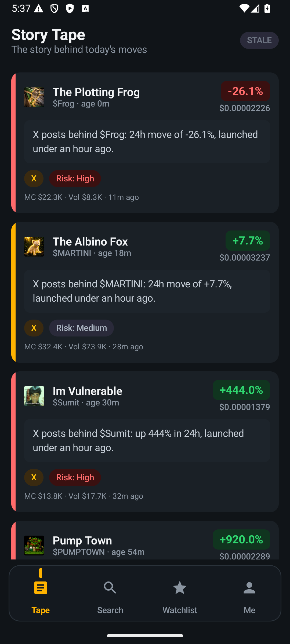Tap the X source badge on Im Vulnerable
The width and height of the screenshot is (290, 644).
tap(34, 477)
